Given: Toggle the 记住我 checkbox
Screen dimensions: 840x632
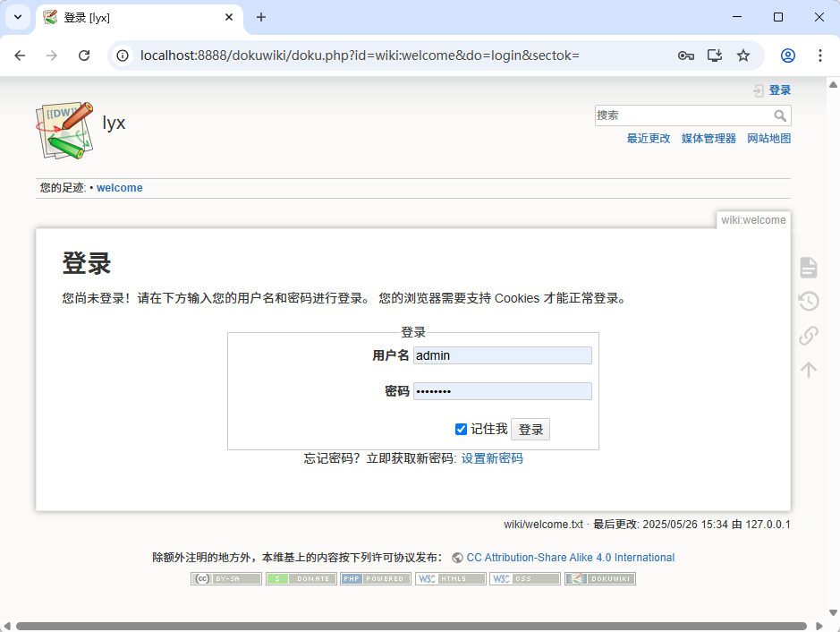Looking at the screenshot, I should 461,430.
